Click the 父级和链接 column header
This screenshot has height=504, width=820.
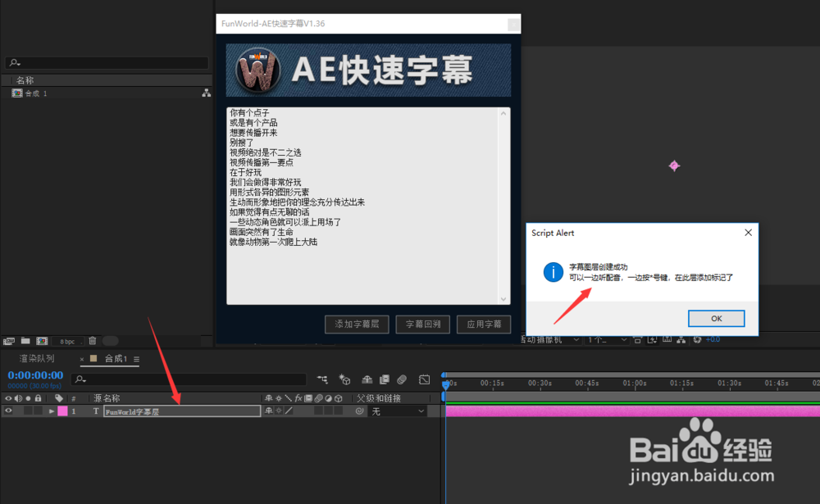(x=379, y=398)
